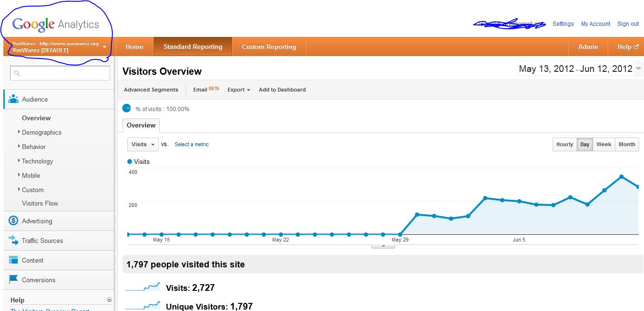Click the "Jun 5" axis label
The height and width of the screenshot is (311, 644).
pos(519,240)
